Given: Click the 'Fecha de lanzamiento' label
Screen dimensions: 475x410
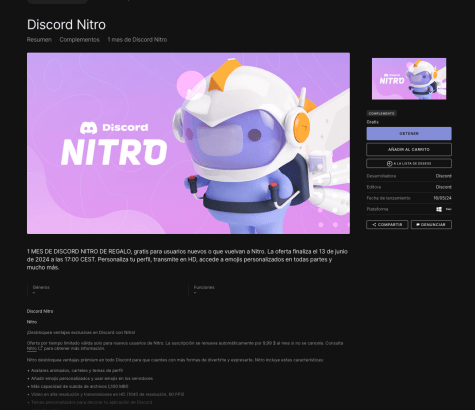Looking at the screenshot, I should [x=389, y=198].
